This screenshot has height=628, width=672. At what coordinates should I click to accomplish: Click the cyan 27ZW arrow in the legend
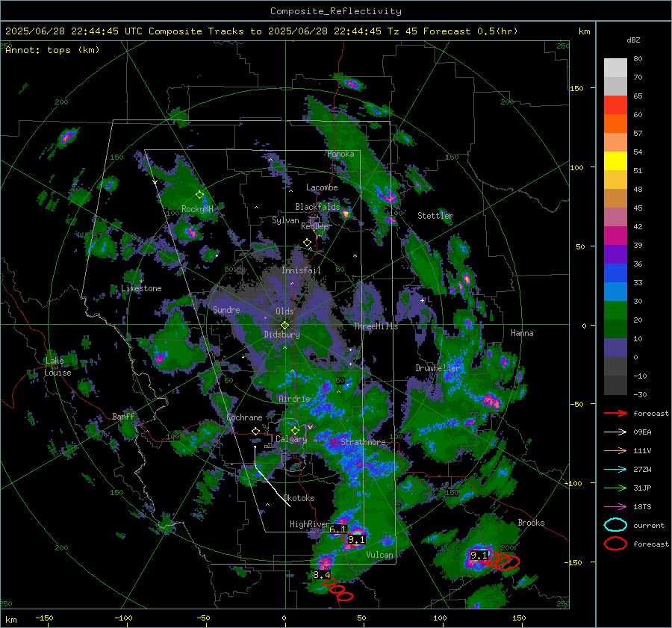615,470
